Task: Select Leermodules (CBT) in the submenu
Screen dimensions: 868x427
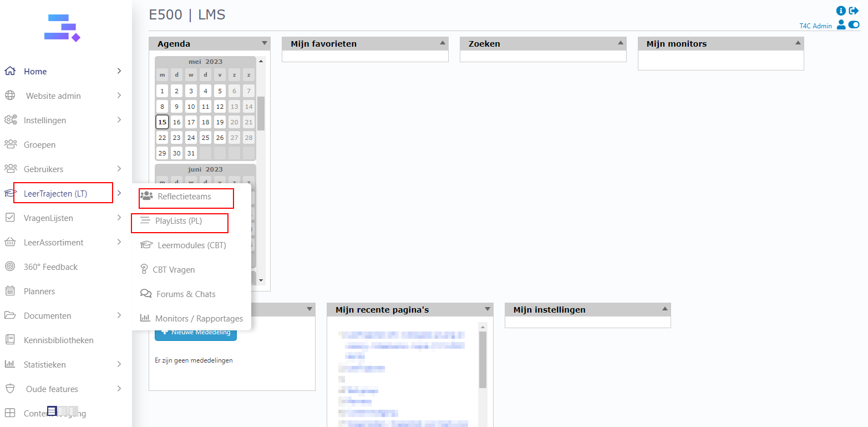Action: [x=191, y=245]
